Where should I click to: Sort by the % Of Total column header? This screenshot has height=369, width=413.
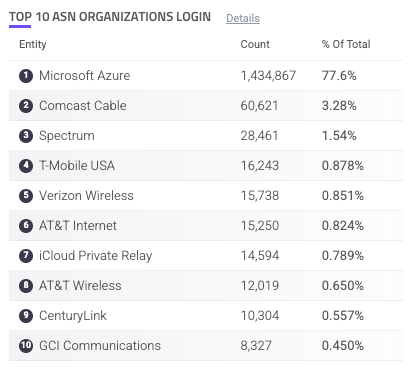pos(346,44)
